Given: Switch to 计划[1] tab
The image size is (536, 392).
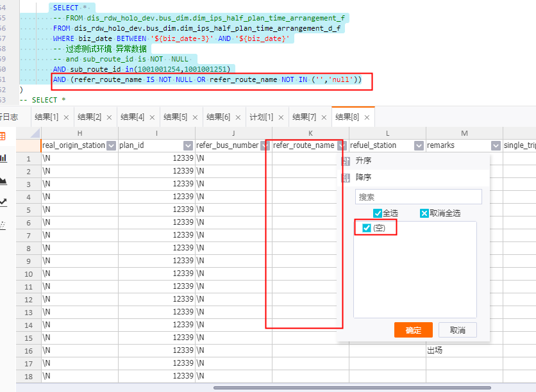Looking at the screenshot, I should [262, 117].
